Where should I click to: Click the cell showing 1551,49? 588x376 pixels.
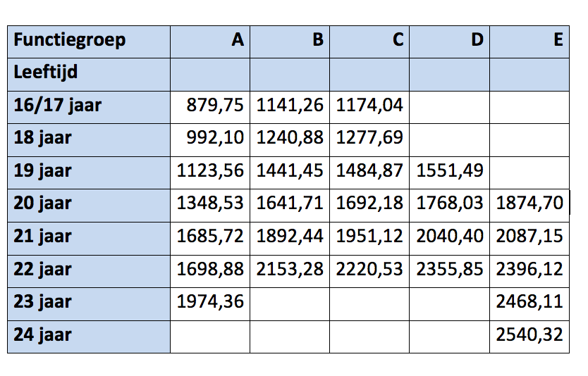[x=450, y=170]
